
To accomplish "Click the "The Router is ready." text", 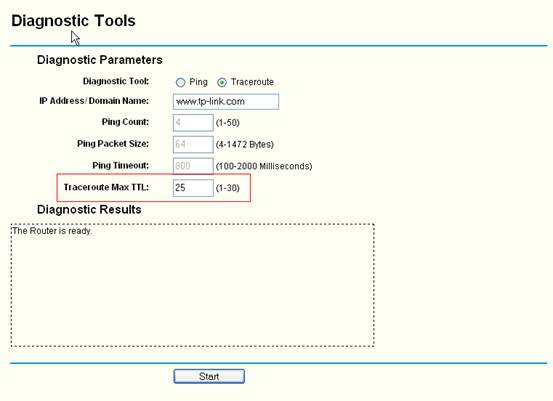I will (x=52, y=231).
